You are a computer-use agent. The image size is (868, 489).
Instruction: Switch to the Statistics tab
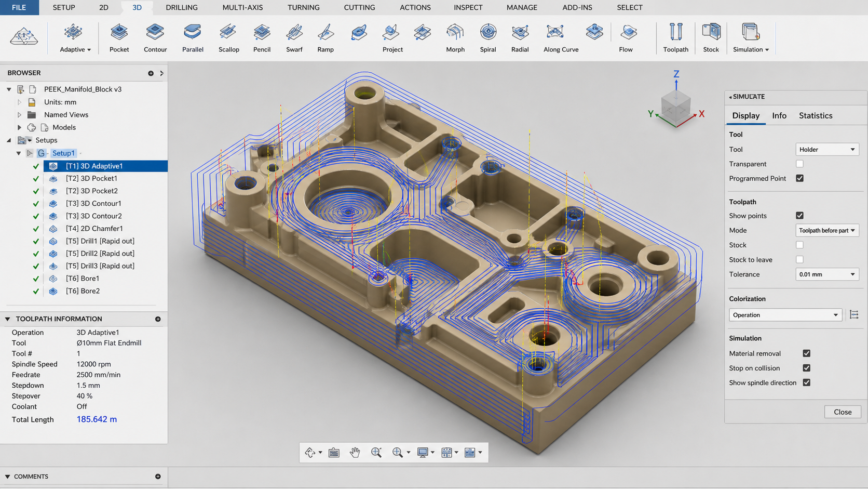point(816,115)
